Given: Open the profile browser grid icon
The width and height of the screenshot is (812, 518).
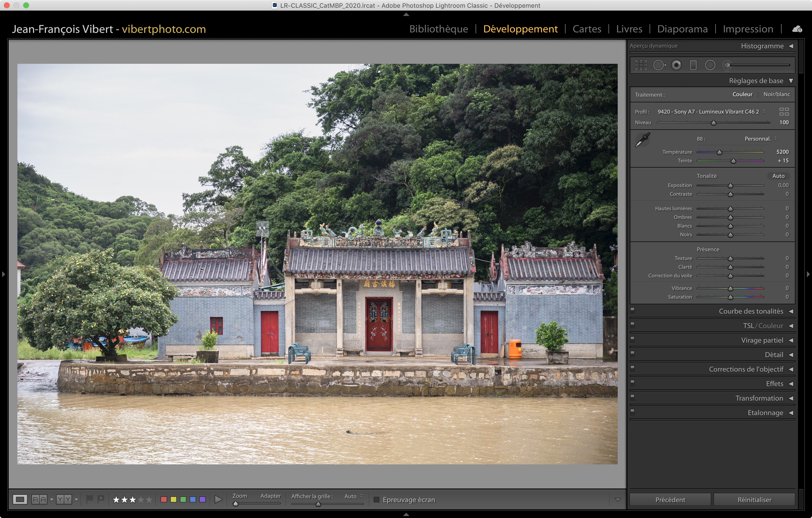Looking at the screenshot, I should (784, 112).
